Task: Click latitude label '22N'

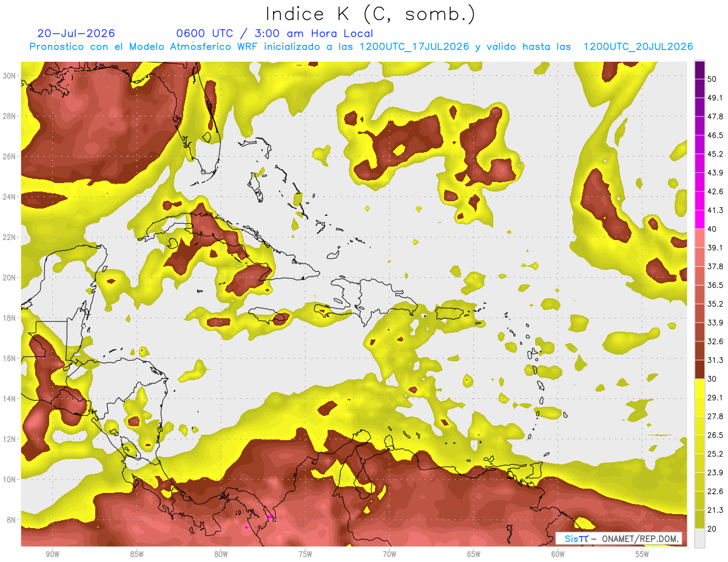Action: [x=9, y=237]
